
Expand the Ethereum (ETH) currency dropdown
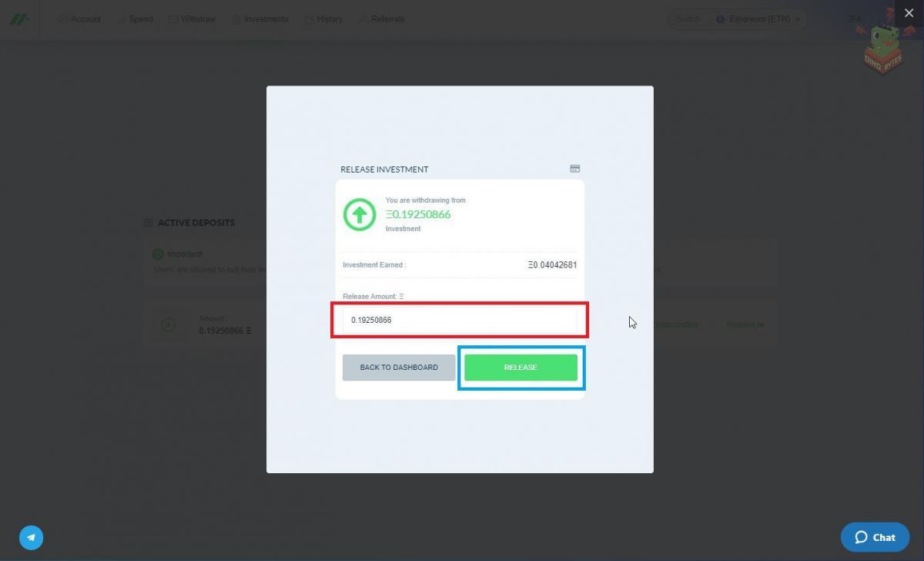pyautogui.click(x=758, y=19)
